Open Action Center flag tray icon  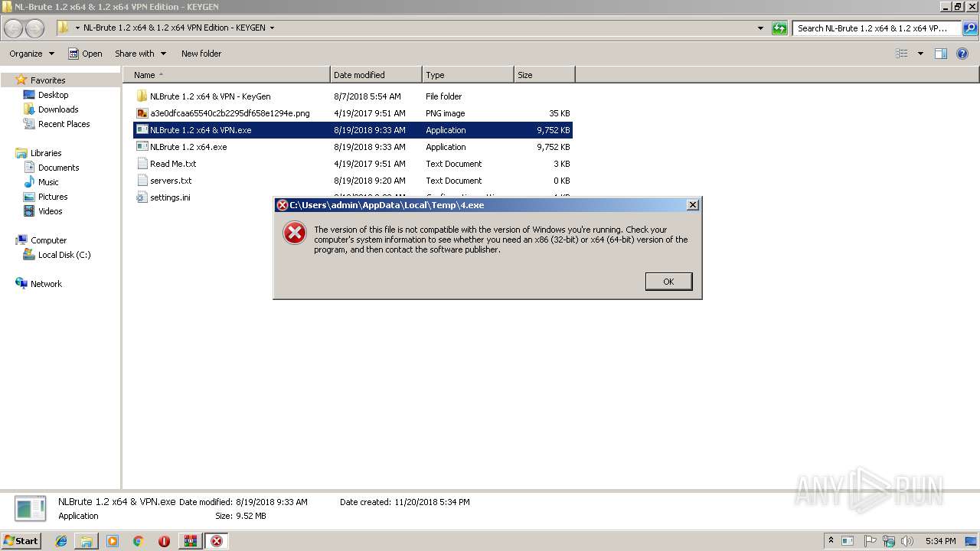click(870, 541)
